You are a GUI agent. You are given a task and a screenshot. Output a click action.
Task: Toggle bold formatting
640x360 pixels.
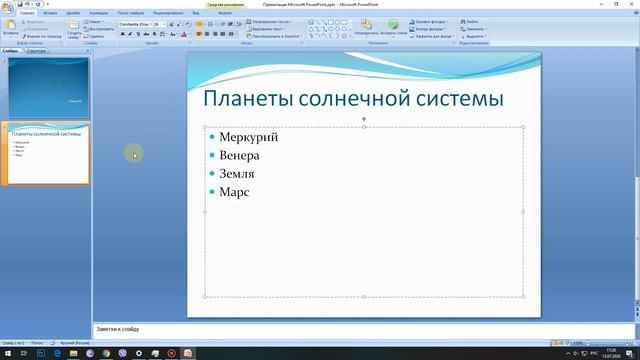tap(122, 34)
